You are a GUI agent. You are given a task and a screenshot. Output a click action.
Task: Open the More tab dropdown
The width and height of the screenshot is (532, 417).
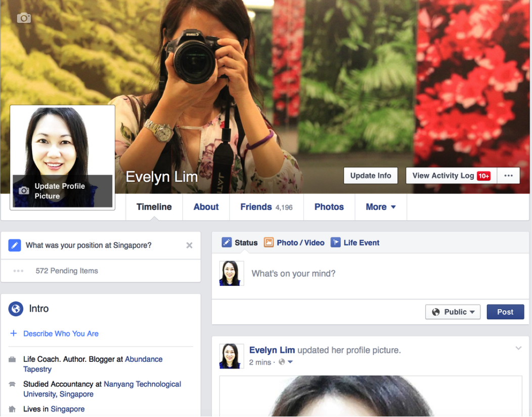click(x=381, y=207)
